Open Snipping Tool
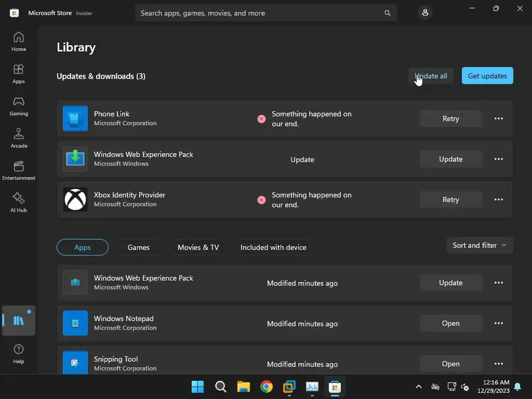Viewport: 532px width, 399px height. click(x=450, y=364)
